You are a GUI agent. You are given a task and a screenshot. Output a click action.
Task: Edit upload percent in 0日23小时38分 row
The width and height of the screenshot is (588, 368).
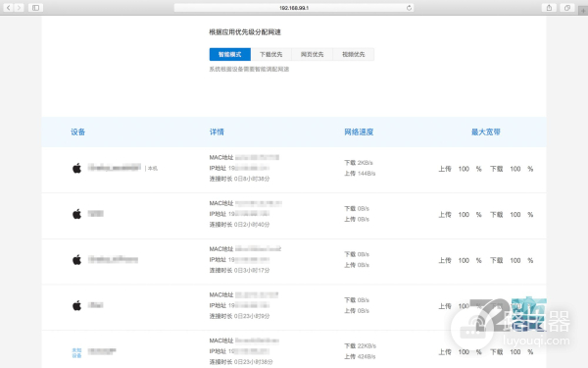coord(464,352)
